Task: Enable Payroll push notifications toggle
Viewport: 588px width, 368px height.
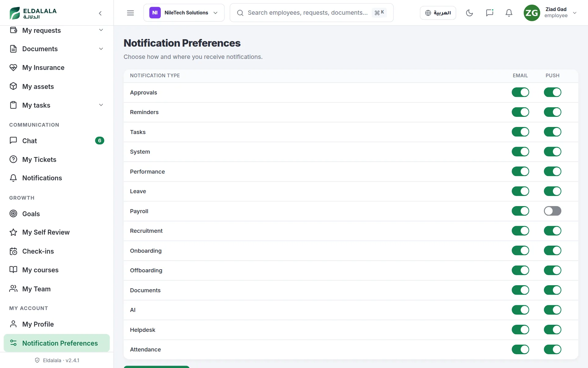Action: [552, 211]
